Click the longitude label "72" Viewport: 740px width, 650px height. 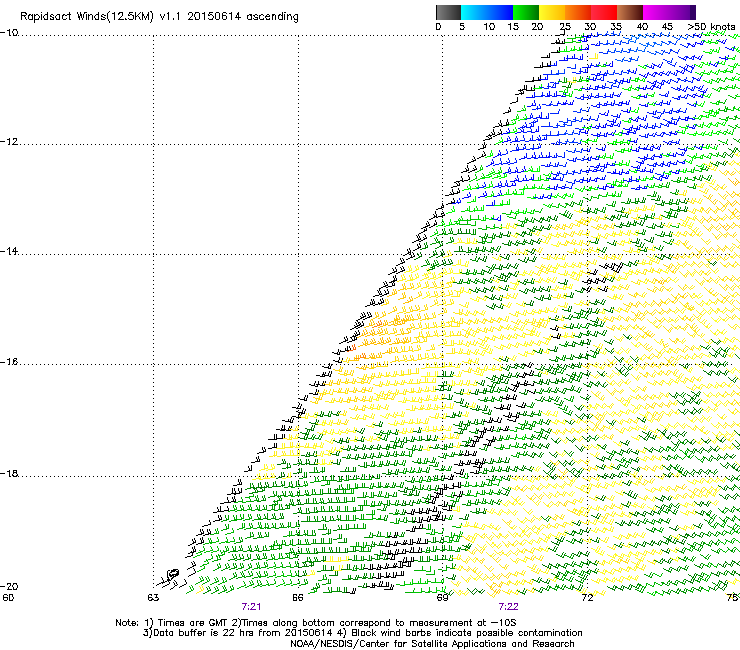coord(587,598)
